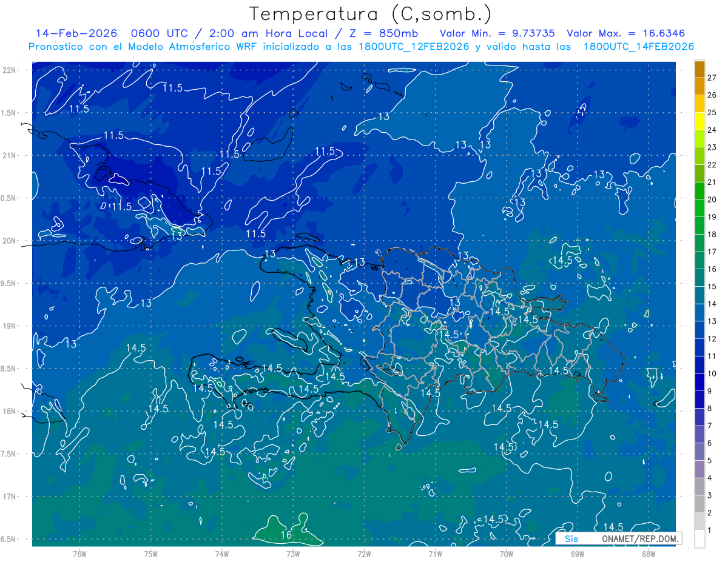Click legend value "27" on the color scale
The image size is (728, 562).
click(712, 77)
